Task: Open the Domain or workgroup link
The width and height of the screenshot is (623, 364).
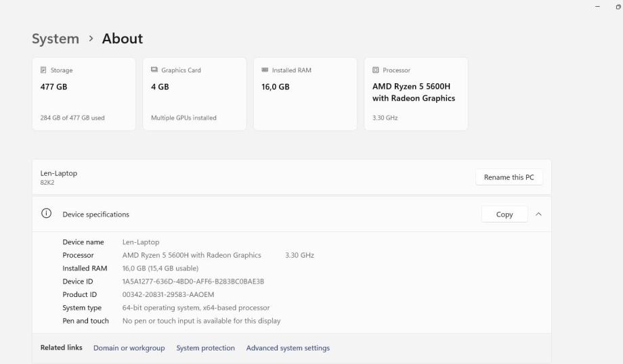Action: (129, 348)
